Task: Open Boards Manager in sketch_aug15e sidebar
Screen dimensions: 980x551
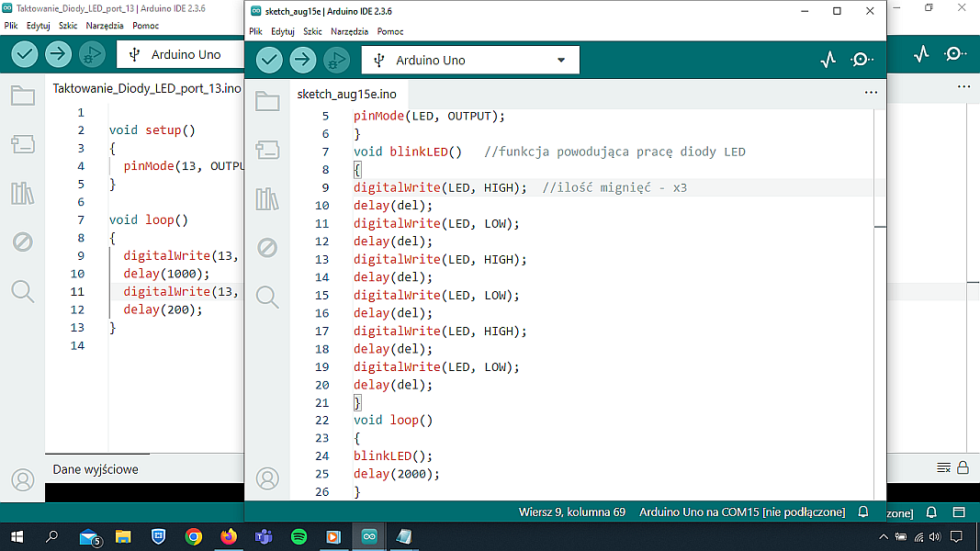Action: click(x=267, y=150)
